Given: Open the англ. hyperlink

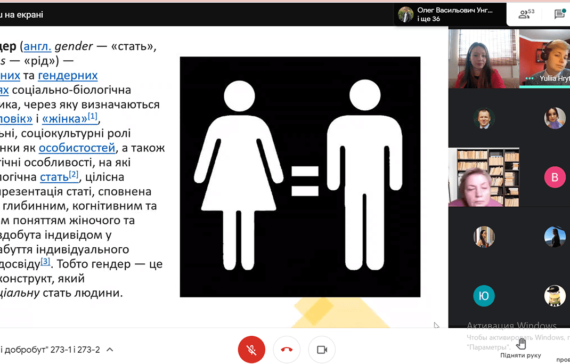Looking at the screenshot, I should 37,46.
